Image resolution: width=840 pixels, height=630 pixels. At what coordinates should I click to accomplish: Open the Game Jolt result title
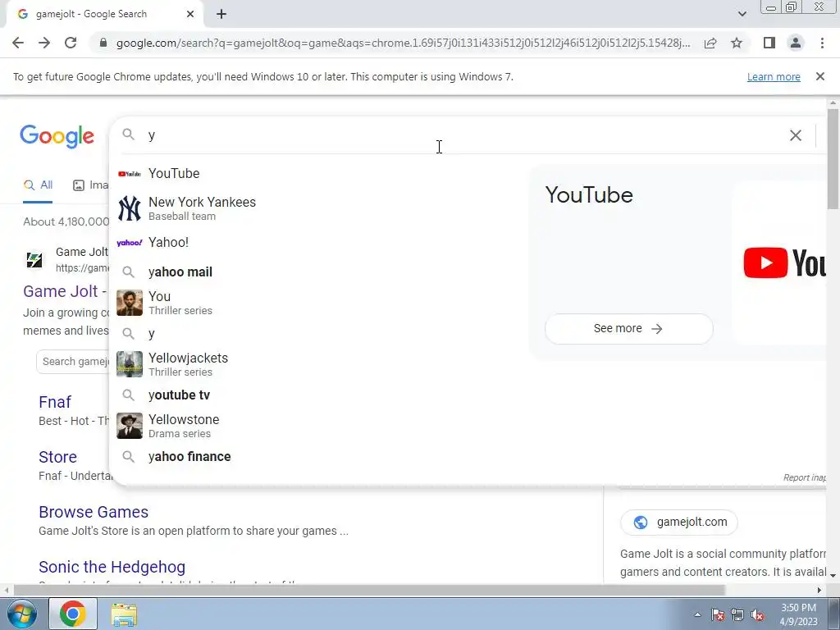click(x=64, y=291)
